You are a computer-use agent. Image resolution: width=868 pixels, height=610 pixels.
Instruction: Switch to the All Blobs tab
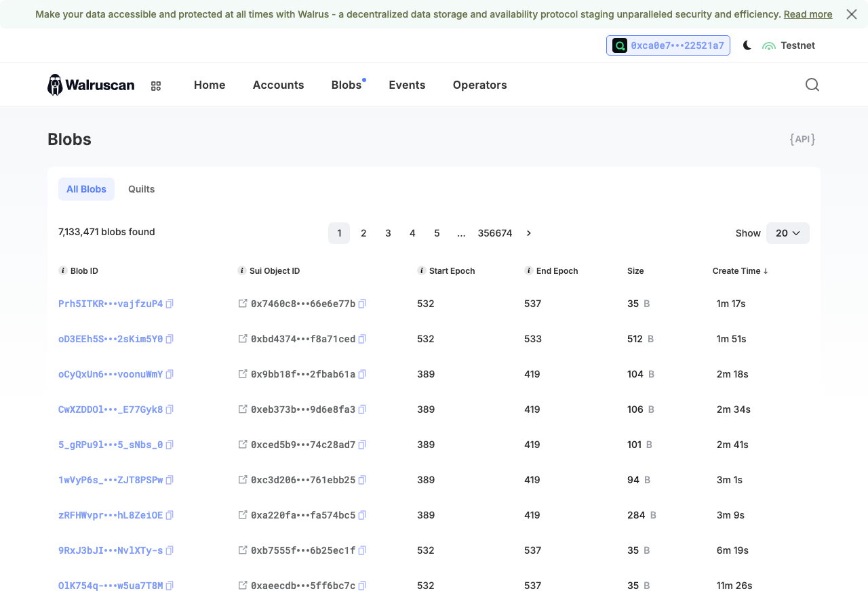point(86,189)
